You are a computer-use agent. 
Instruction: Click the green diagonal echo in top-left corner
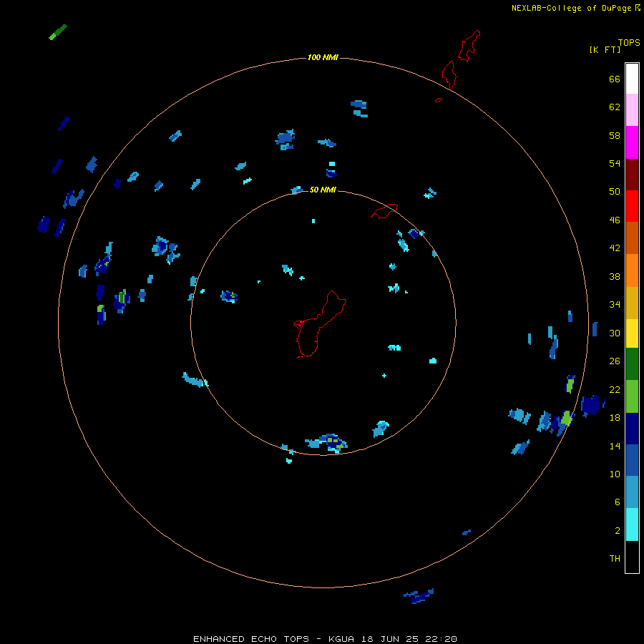pos(57,32)
